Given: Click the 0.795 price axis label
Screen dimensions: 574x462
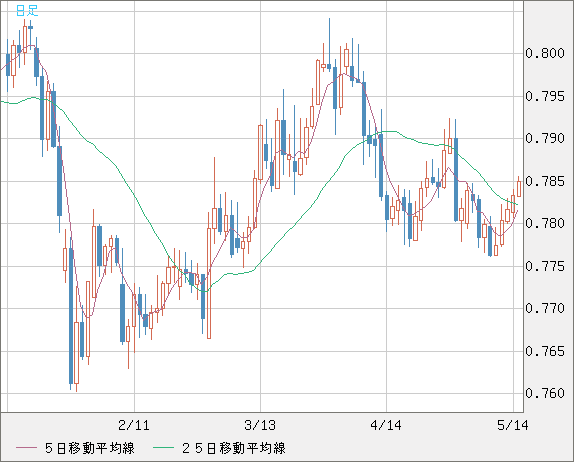Looking at the screenshot, I should point(545,96).
